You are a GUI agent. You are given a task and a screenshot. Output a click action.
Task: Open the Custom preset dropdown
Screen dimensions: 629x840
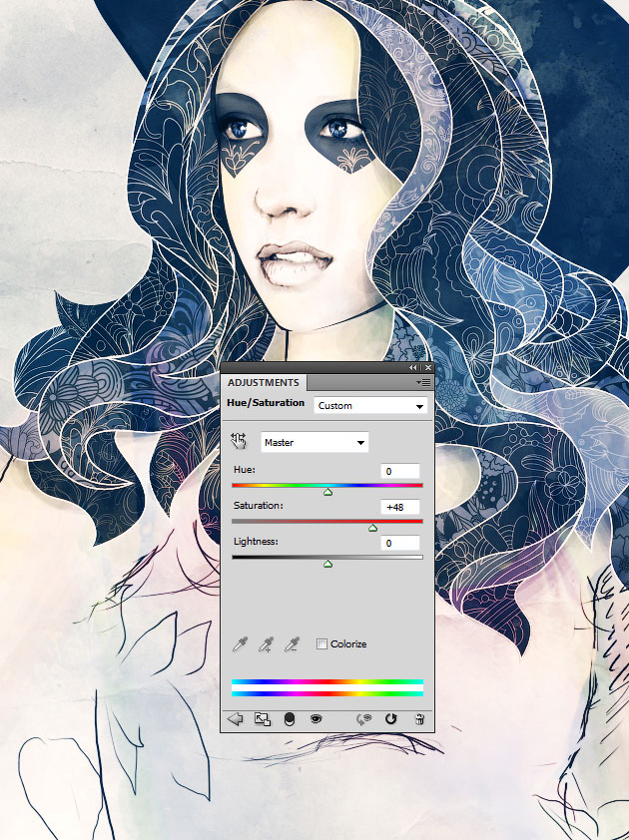370,406
